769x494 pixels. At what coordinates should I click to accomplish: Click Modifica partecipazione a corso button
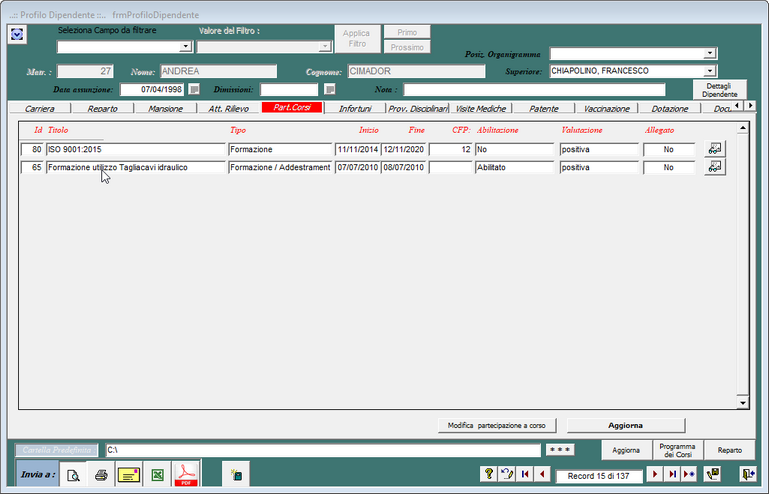pos(497,425)
